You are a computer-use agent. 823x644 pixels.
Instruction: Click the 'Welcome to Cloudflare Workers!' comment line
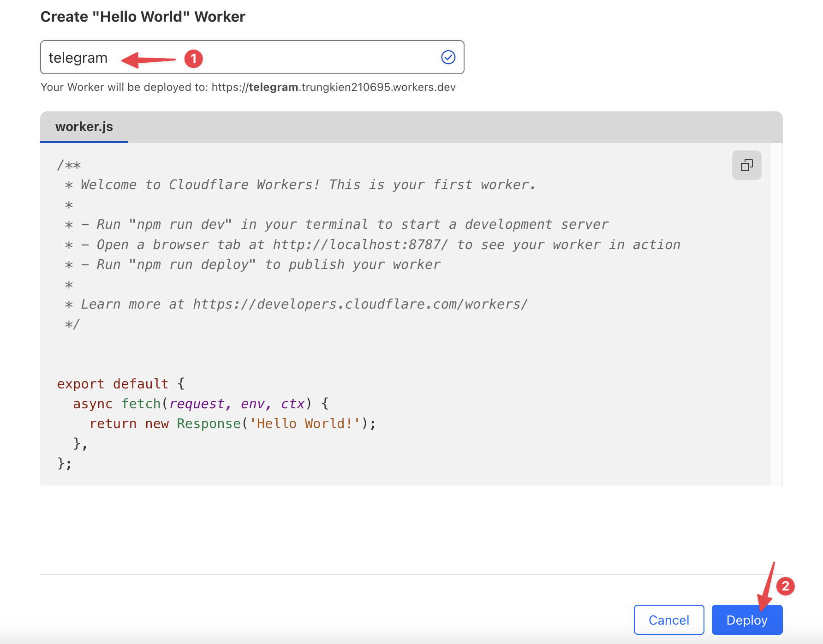tap(300, 185)
